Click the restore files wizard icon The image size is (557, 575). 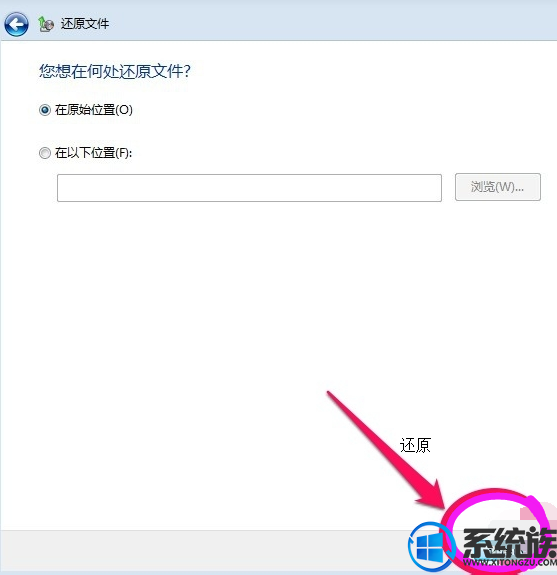click(46, 24)
